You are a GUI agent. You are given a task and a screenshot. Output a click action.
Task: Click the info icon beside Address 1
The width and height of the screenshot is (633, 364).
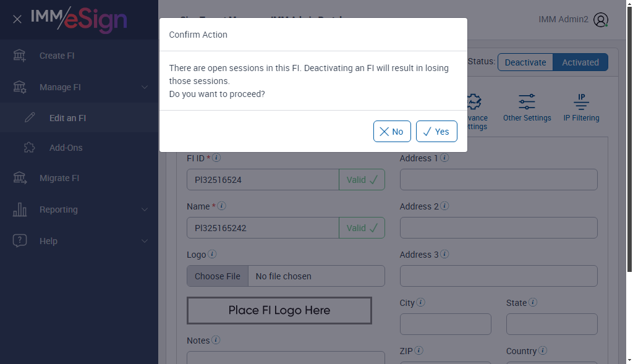pyautogui.click(x=444, y=158)
